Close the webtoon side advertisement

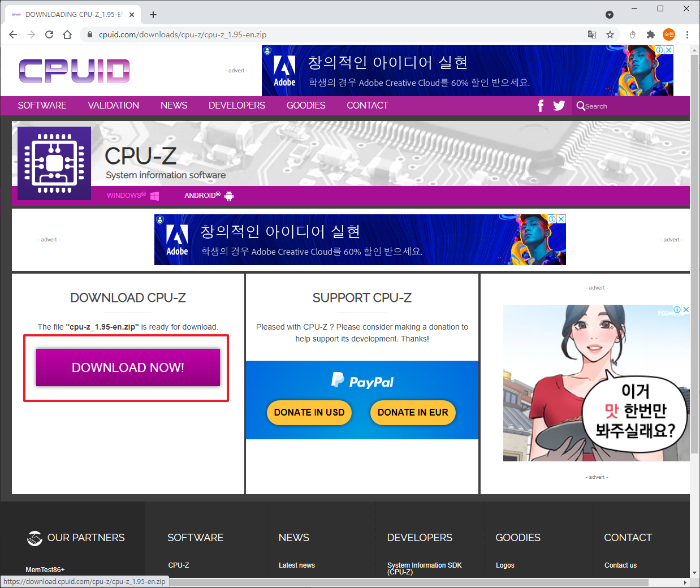click(686, 309)
